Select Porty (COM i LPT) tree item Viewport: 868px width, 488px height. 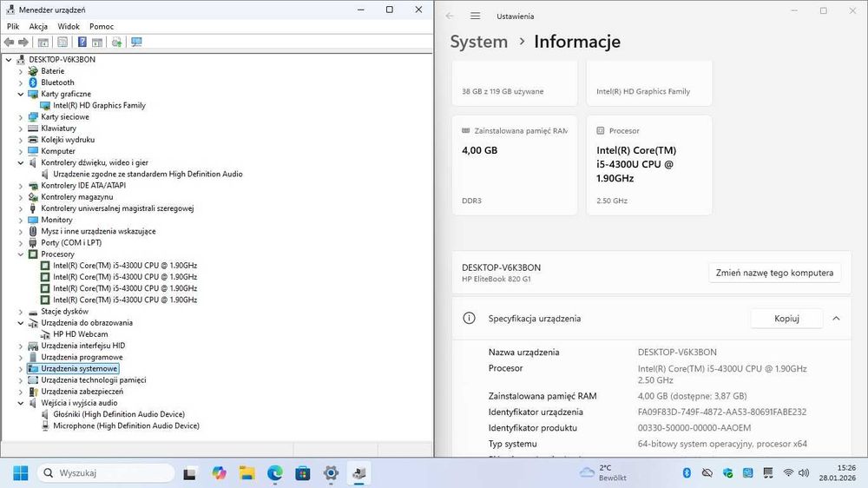(71, 242)
